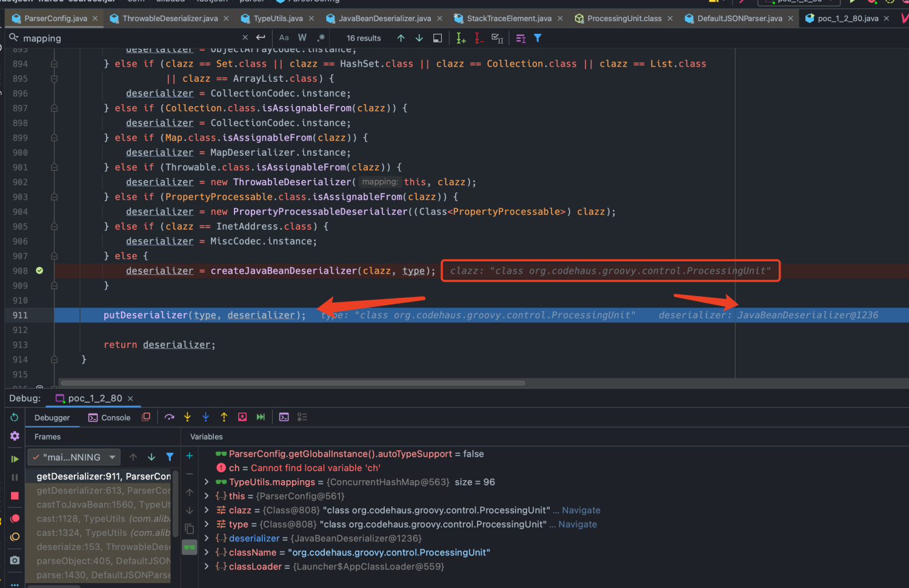909x588 pixels.
Task: Select all occurrences of mapping
Action: (497, 38)
